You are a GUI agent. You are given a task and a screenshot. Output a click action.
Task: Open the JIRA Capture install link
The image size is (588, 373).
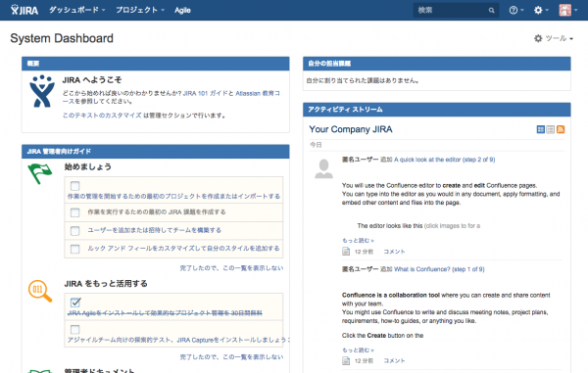pos(178,340)
